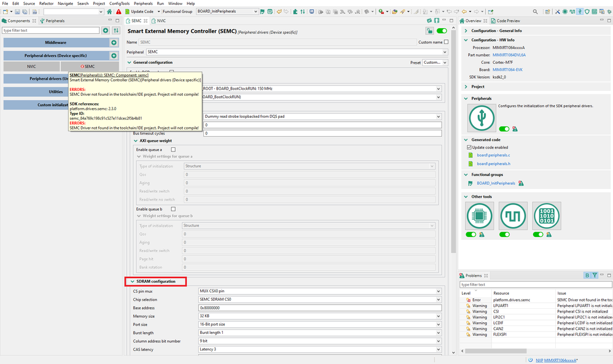Click the filter funnel icon in Problems panel

[595, 276]
